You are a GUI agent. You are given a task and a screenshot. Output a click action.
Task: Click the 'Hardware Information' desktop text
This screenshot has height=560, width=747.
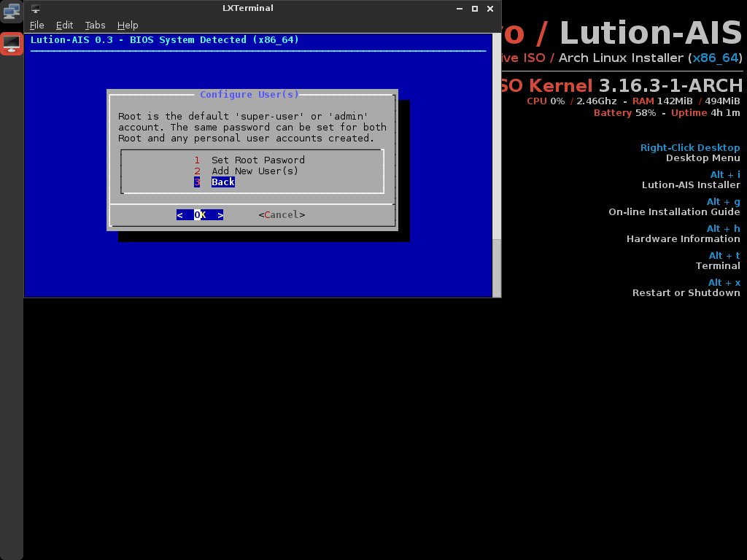coord(683,239)
